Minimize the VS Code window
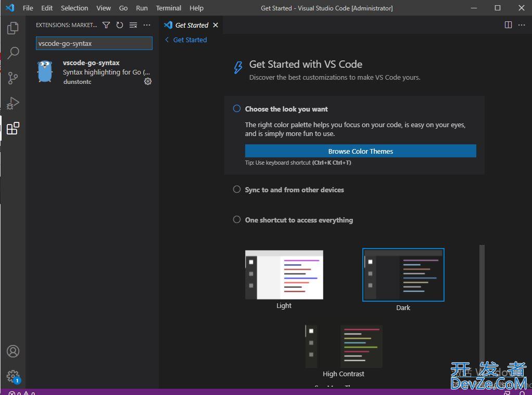Screen dimensions: 532x395 (474, 8)
